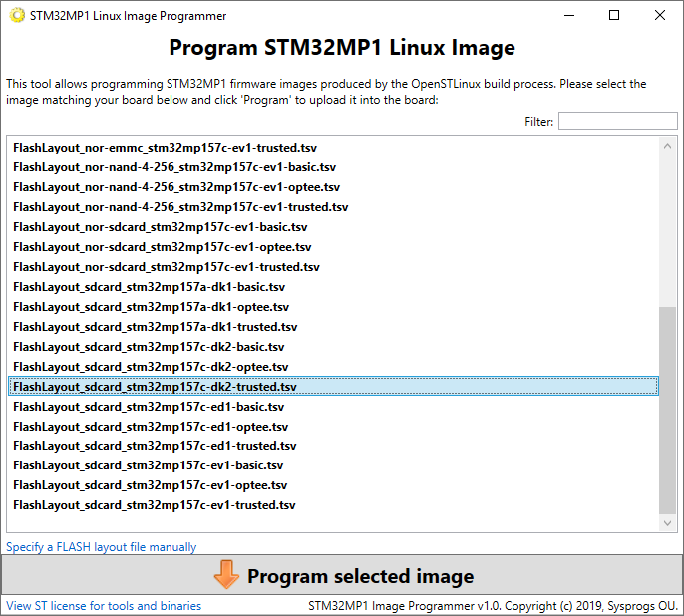Click the Program selected image button
684x616 pixels.
[x=342, y=575]
